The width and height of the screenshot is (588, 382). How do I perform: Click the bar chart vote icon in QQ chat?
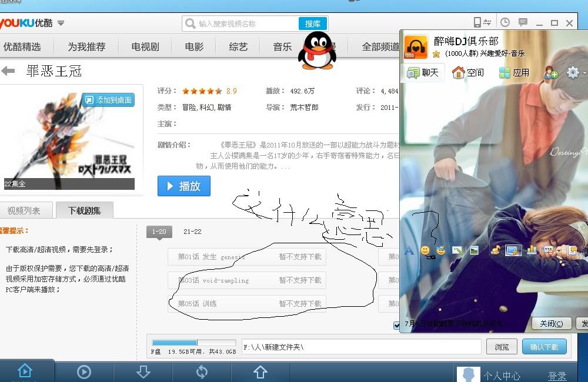[532, 250]
